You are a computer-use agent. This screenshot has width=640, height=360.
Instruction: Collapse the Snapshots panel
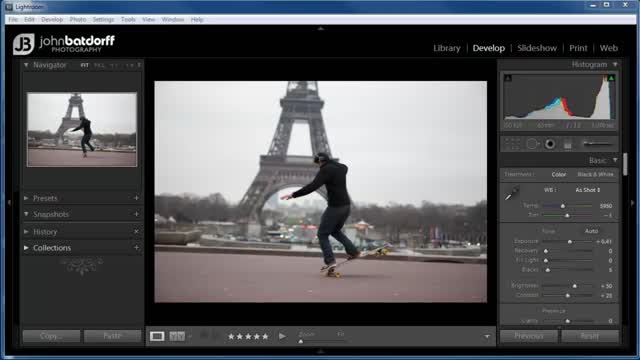(26, 214)
